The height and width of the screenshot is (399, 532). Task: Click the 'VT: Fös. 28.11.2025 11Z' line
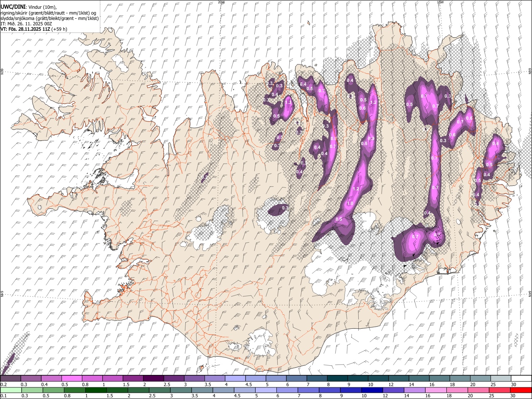(x=25, y=29)
